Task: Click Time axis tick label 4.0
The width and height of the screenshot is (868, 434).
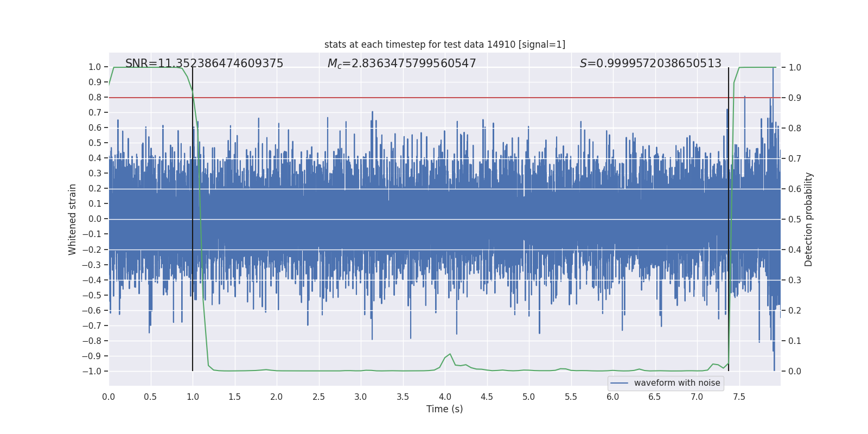Action: coord(445,397)
